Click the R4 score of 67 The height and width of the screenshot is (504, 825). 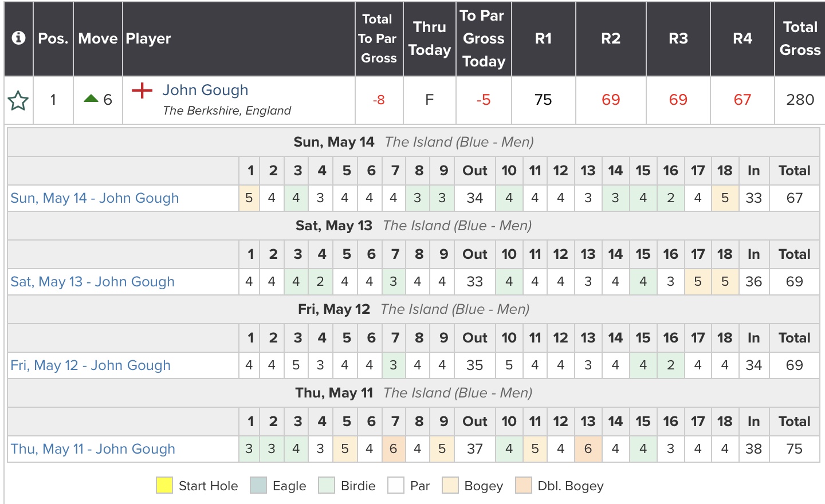point(742,100)
